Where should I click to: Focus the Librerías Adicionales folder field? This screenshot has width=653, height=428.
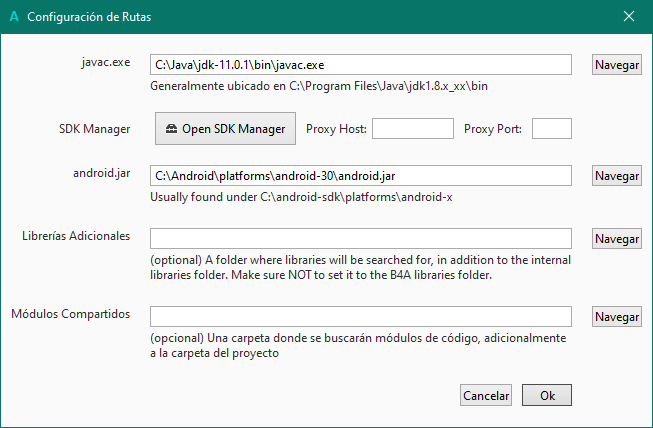coord(360,238)
